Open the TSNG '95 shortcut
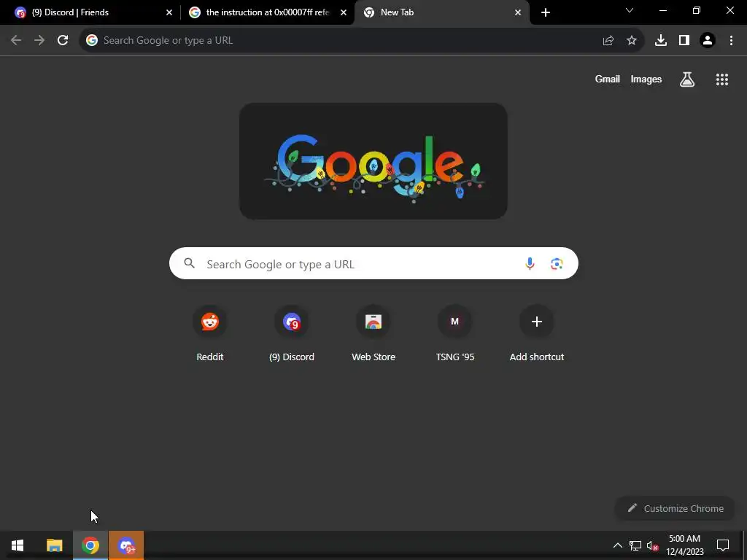This screenshot has width=747, height=560. tap(455, 334)
